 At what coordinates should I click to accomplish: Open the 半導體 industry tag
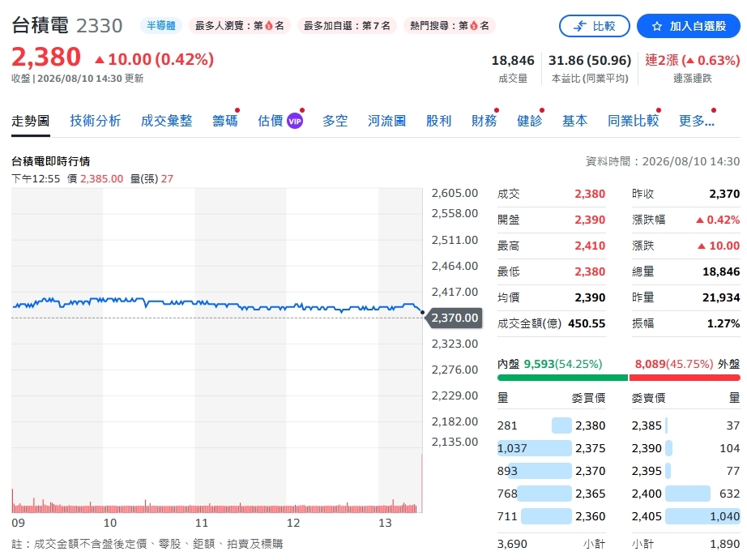pyautogui.click(x=161, y=25)
